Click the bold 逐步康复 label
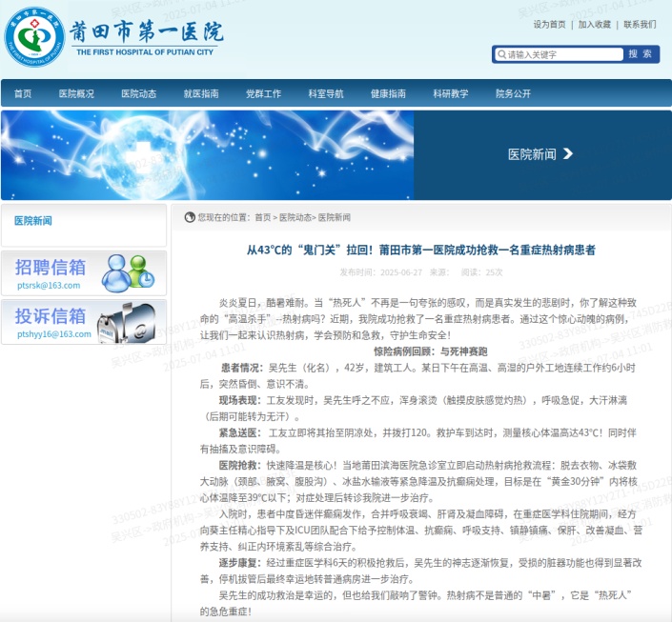 tap(238, 563)
